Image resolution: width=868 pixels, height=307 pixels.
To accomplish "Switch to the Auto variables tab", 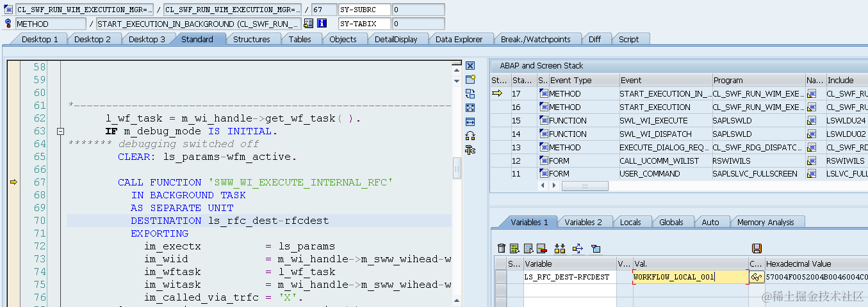I will (710, 222).
